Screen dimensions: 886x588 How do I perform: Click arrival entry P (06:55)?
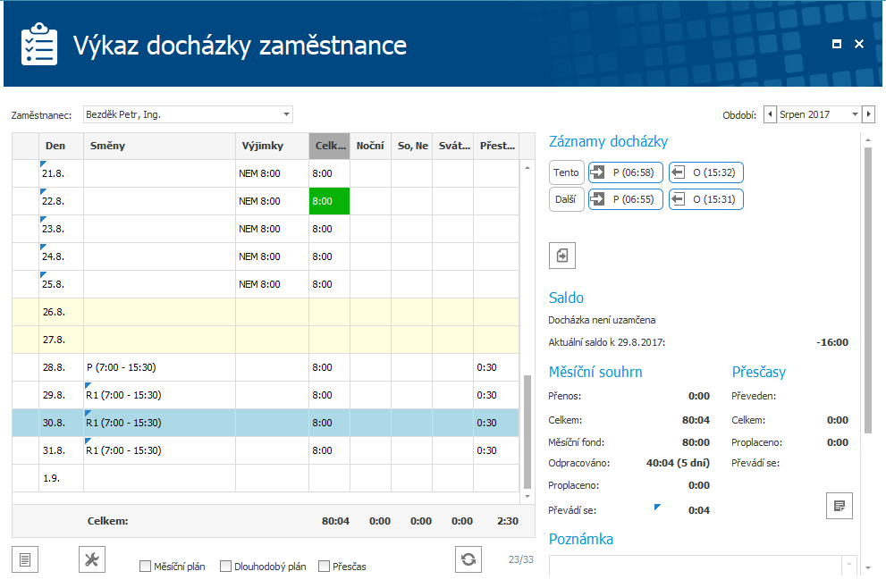coord(626,199)
